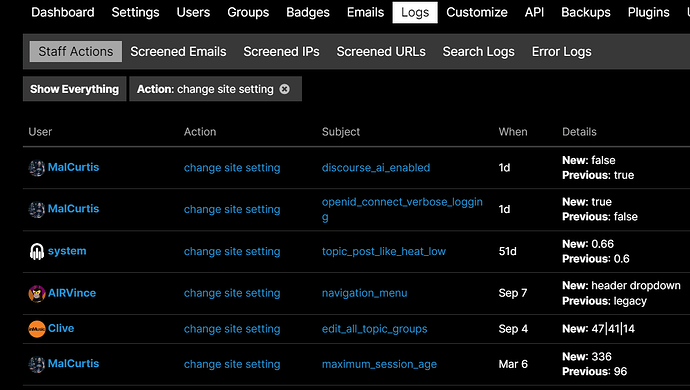Click the system user avatar icon
The width and height of the screenshot is (690, 390).
pyautogui.click(x=37, y=251)
